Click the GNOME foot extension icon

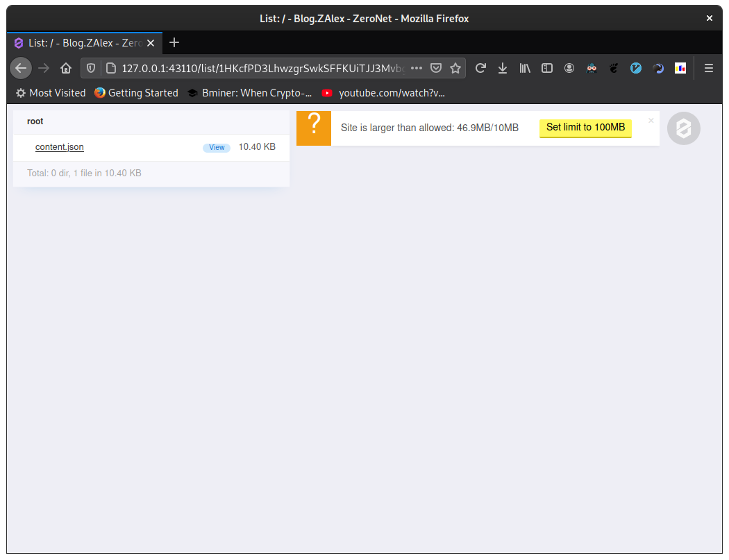click(614, 68)
